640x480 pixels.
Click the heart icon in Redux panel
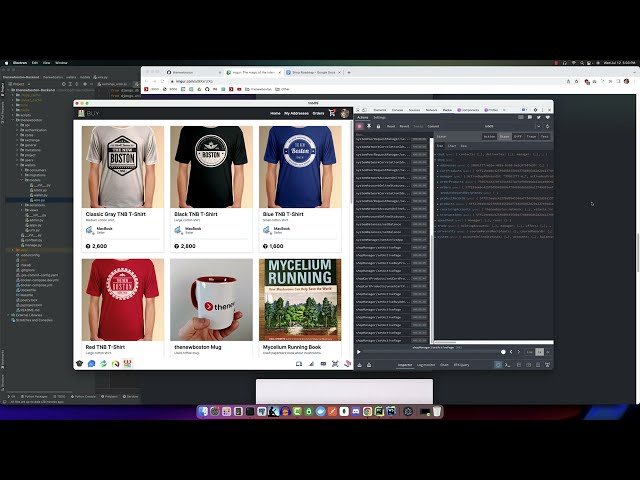coord(548,118)
